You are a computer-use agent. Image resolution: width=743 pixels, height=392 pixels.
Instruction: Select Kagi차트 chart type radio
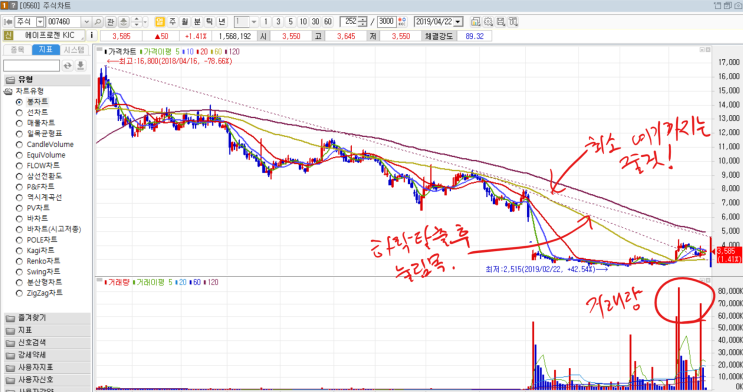[x=19, y=251]
